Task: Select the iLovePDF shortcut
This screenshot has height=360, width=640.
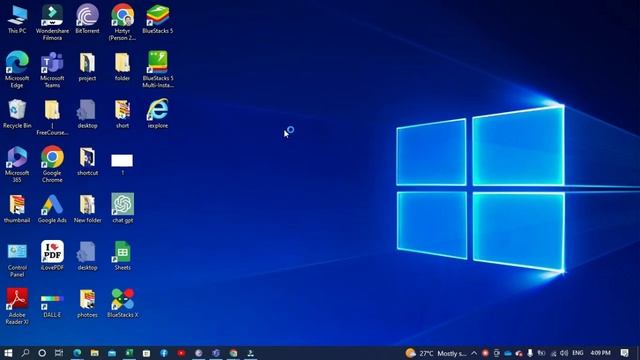Action: 52,256
